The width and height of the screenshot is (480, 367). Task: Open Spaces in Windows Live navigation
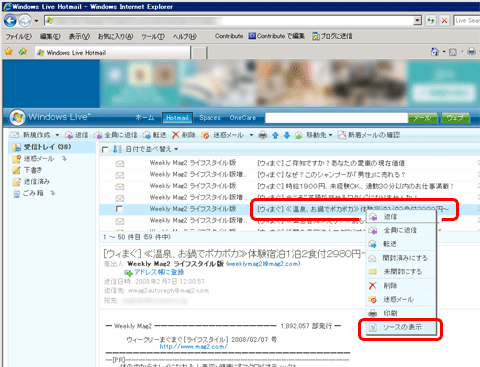pos(210,118)
